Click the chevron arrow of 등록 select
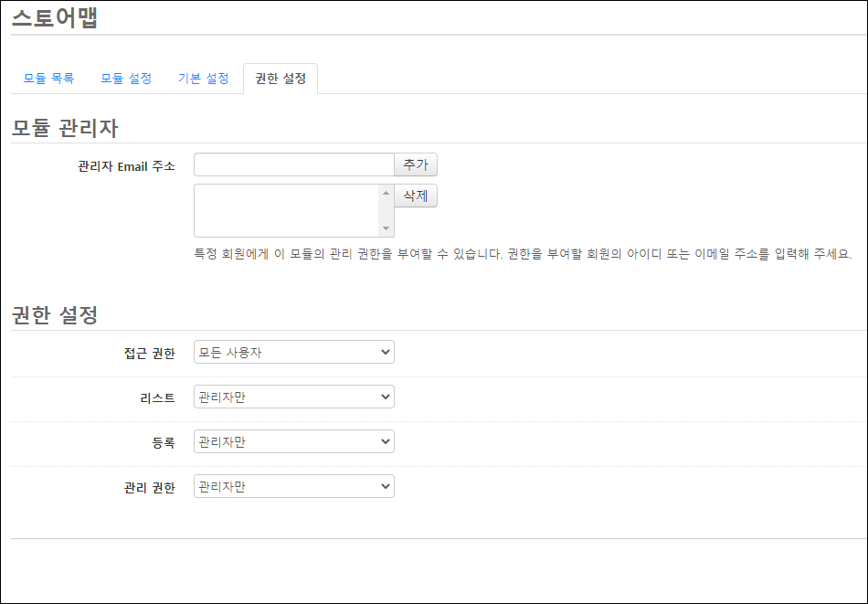 386,441
